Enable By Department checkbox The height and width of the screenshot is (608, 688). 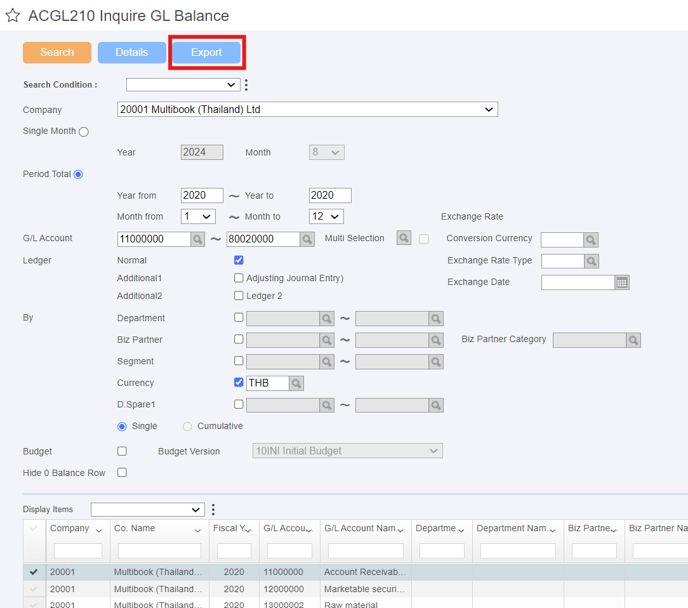pyautogui.click(x=239, y=317)
